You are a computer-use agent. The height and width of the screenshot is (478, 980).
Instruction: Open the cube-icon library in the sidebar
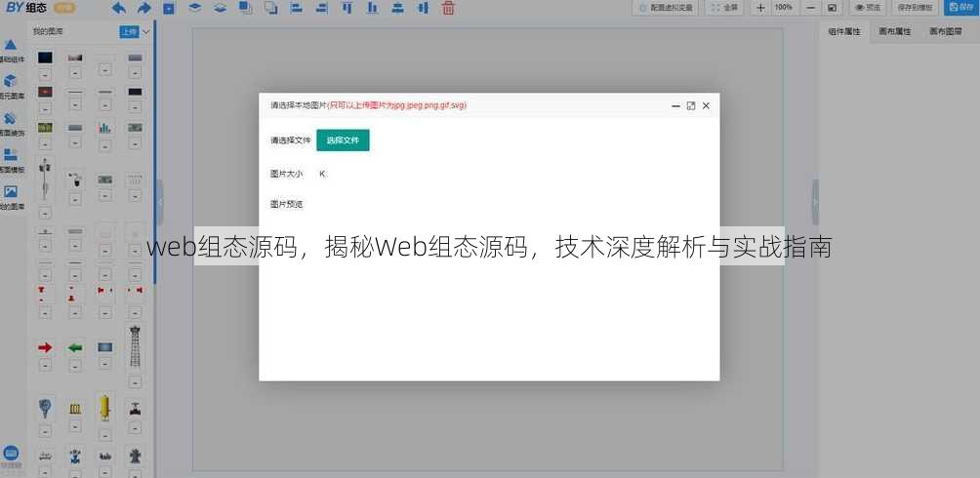point(11,86)
